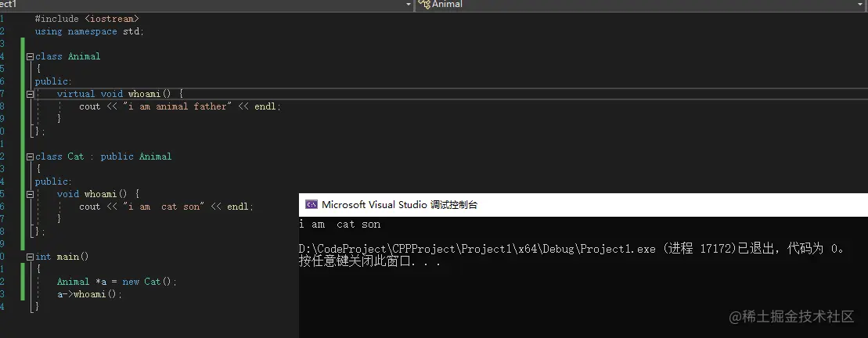Collapse Cat's non-virtual void whoami block
The height and width of the screenshot is (338, 868).
pyautogui.click(x=30, y=194)
